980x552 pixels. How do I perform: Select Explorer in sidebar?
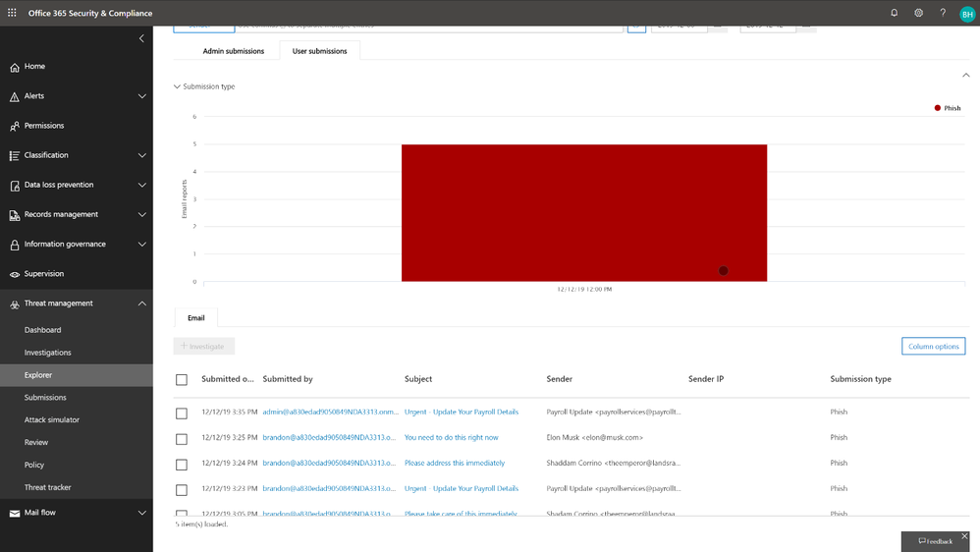coord(77,375)
